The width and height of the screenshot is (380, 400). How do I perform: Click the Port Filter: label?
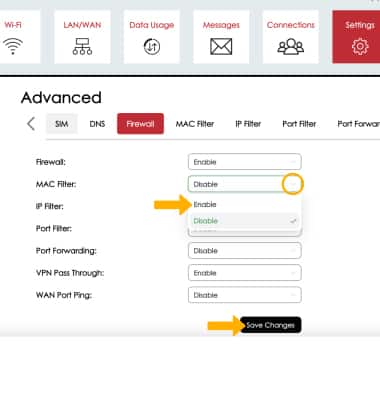54,228
